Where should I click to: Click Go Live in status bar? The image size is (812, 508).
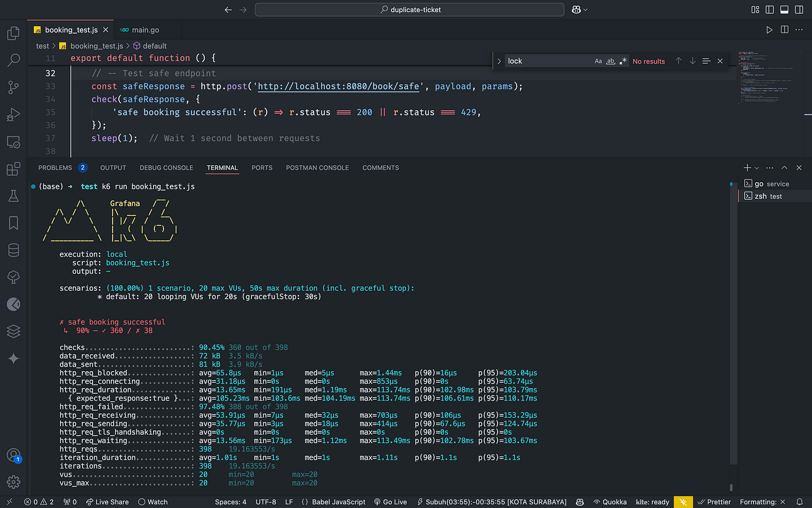coord(390,502)
